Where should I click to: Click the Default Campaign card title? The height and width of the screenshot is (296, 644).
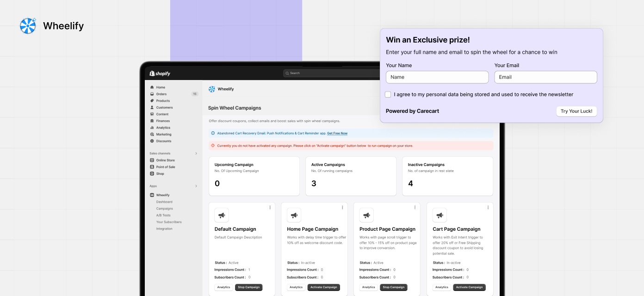tap(235, 229)
